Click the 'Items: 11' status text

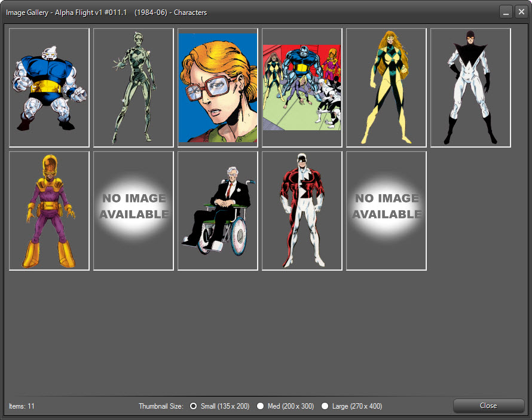click(22, 406)
